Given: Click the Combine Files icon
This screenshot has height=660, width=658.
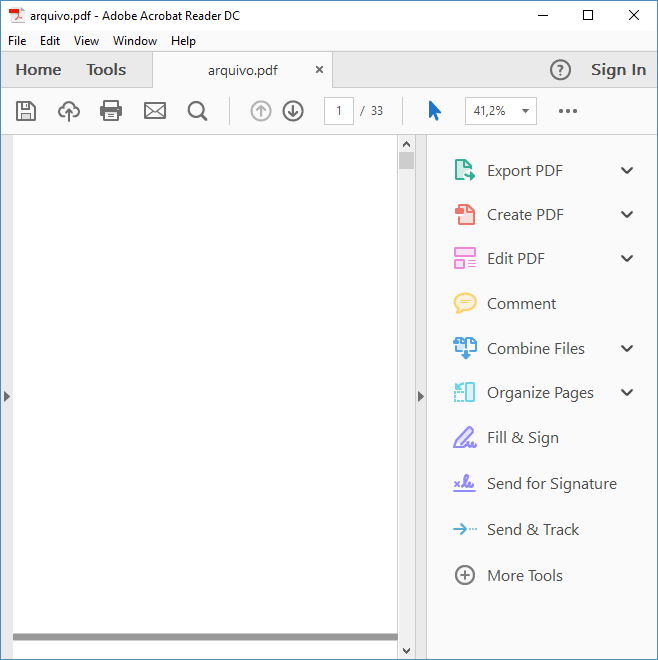Looking at the screenshot, I should point(465,348).
